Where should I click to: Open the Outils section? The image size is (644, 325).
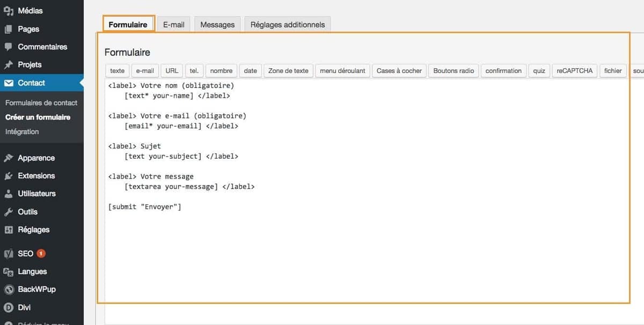pyautogui.click(x=27, y=211)
